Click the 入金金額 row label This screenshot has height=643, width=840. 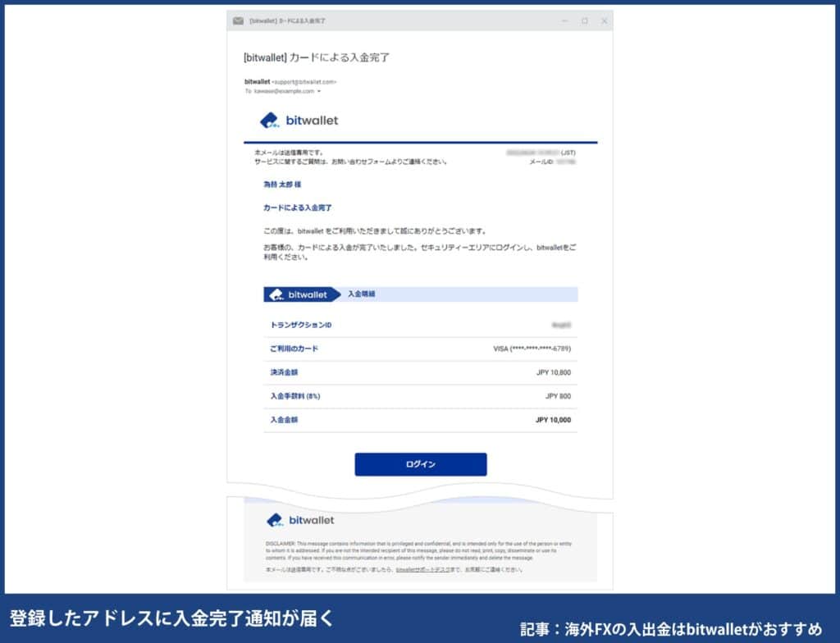(x=283, y=420)
